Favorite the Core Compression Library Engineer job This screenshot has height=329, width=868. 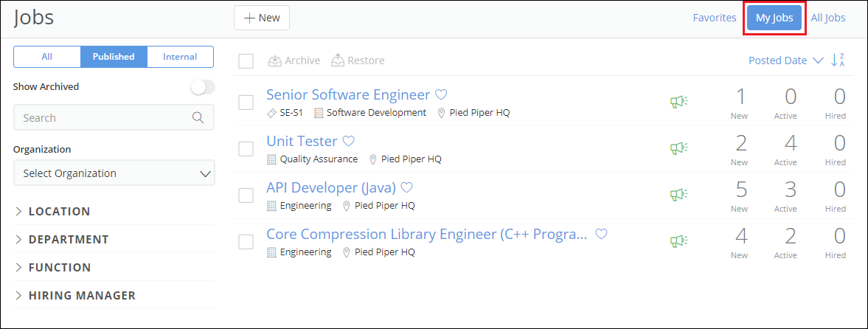(601, 234)
